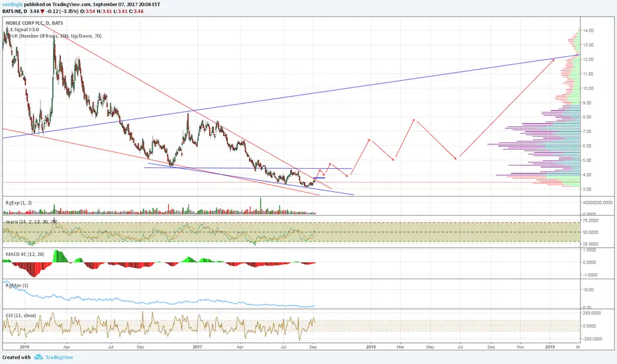The width and height of the screenshot is (617, 364).
Task: Click the 3.00 price axis label
Action: (x=587, y=189)
